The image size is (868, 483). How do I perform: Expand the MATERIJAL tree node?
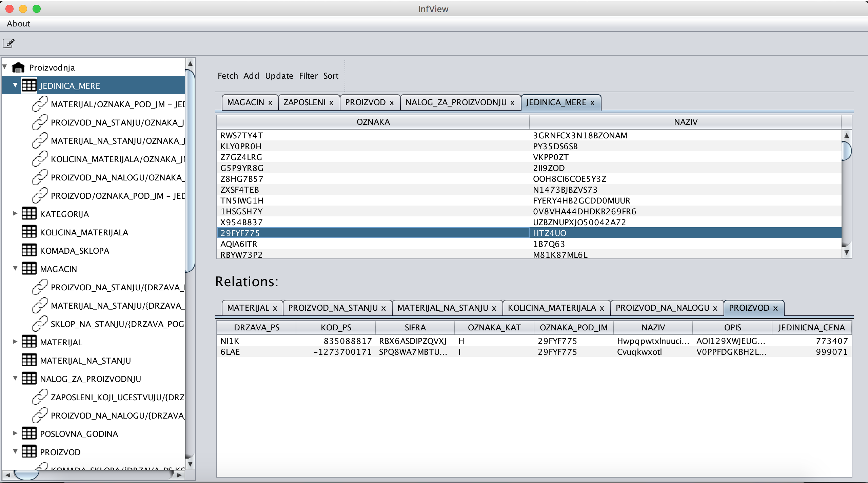click(x=15, y=342)
